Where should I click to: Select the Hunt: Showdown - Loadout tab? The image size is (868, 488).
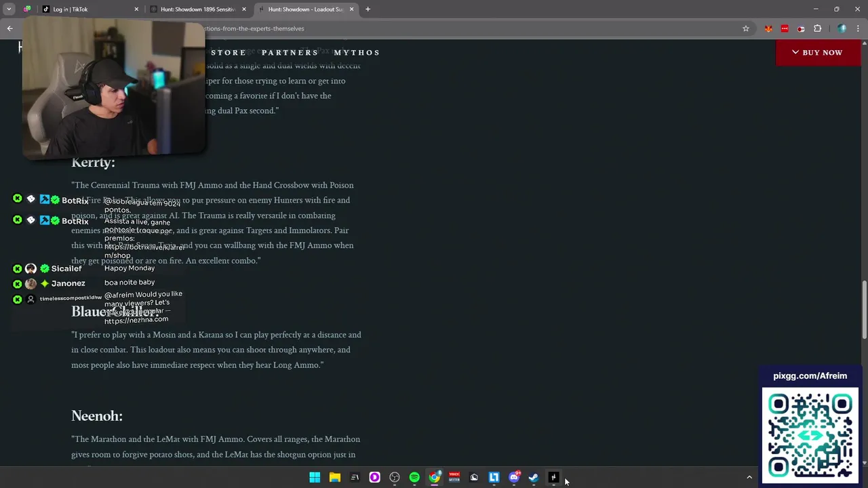[305, 9]
